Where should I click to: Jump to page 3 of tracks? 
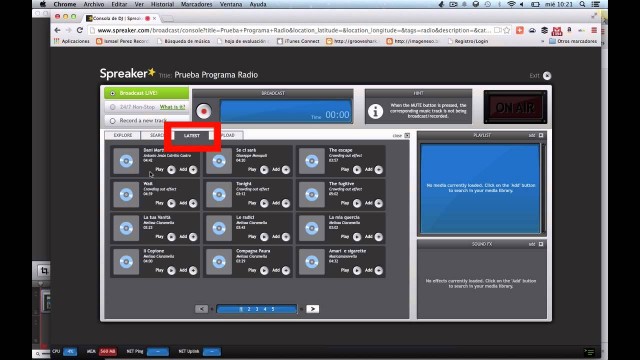(x=257, y=309)
